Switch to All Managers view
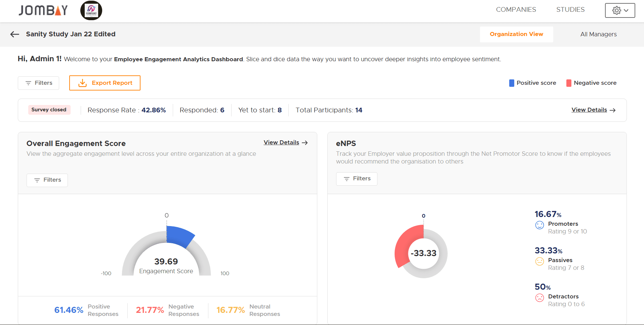The width and height of the screenshot is (644, 325). (x=598, y=34)
